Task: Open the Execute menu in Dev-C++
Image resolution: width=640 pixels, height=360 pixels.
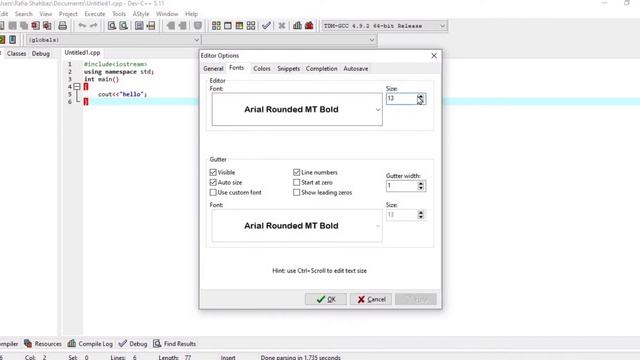Action: [x=95, y=14]
